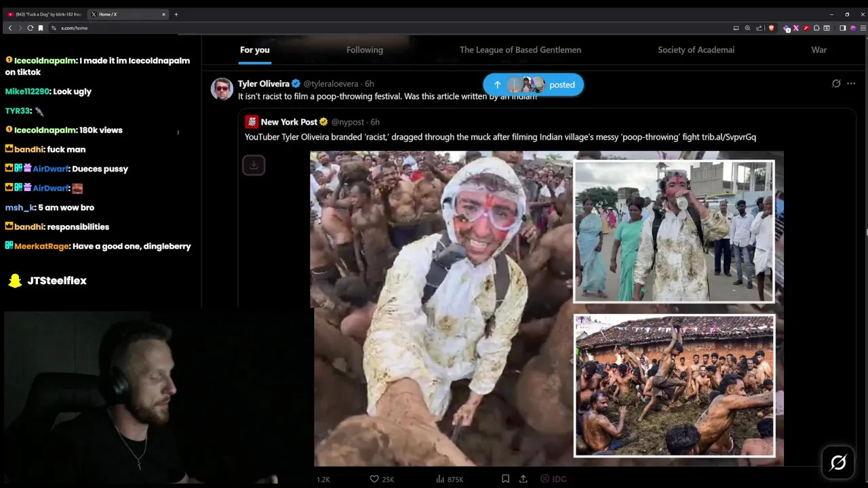Open a new browser tab
The width and height of the screenshot is (868, 488).
176,14
